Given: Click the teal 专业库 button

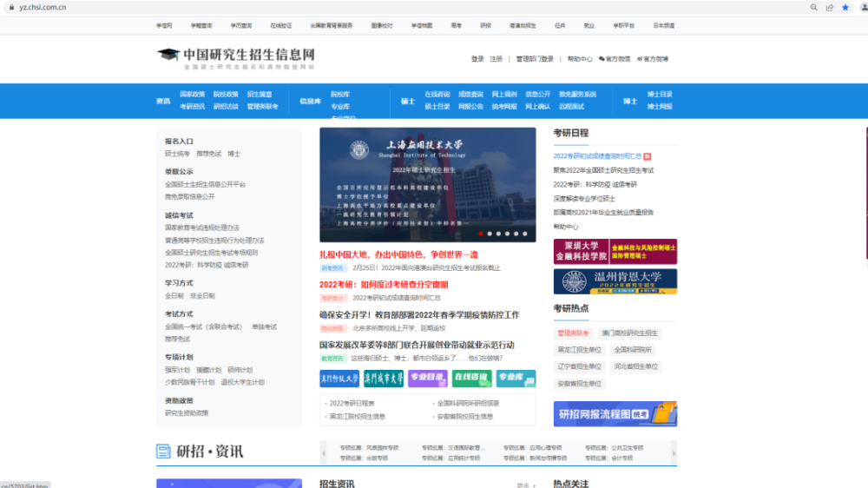Looking at the screenshot, I should click(x=516, y=379).
